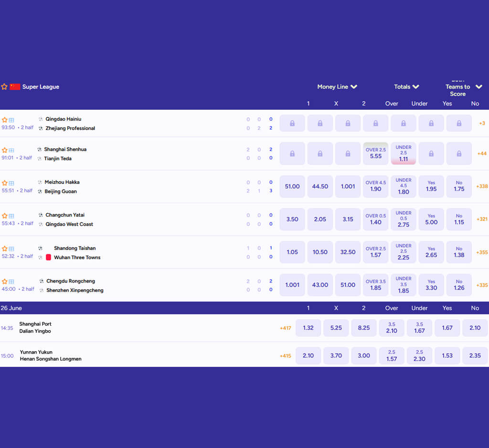Open stats table icon for Chengdu Rongcheng match
The image size is (489, 448).
(11, 281)
